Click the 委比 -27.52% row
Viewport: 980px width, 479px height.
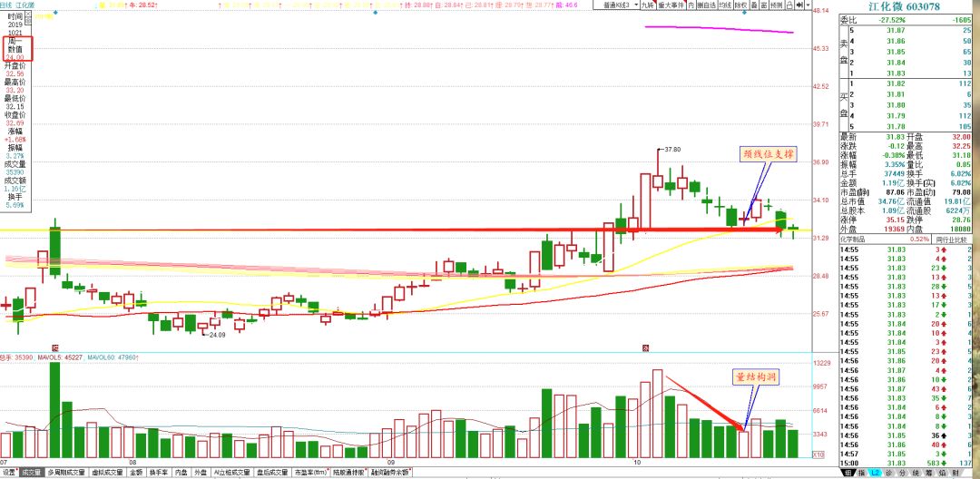(x=906, y=19)
